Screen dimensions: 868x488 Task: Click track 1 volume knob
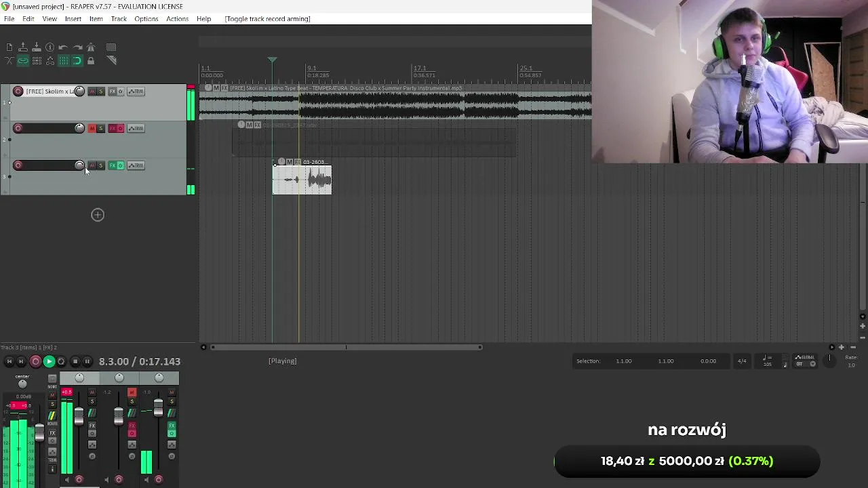(79, 91)
